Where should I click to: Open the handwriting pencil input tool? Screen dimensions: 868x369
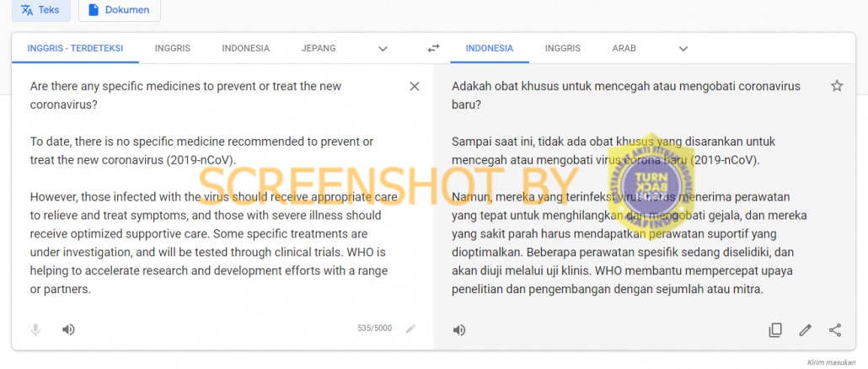(x=410, y=329)
